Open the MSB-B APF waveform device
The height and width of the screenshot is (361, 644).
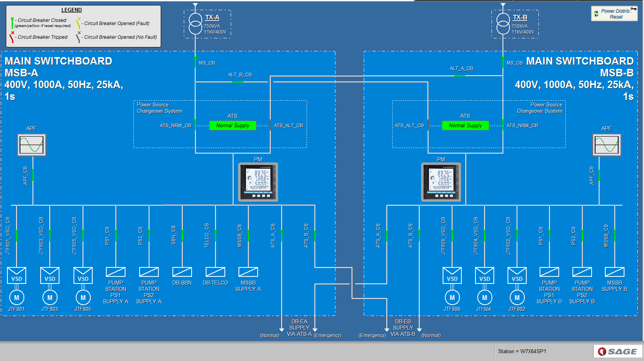point(606,145)
